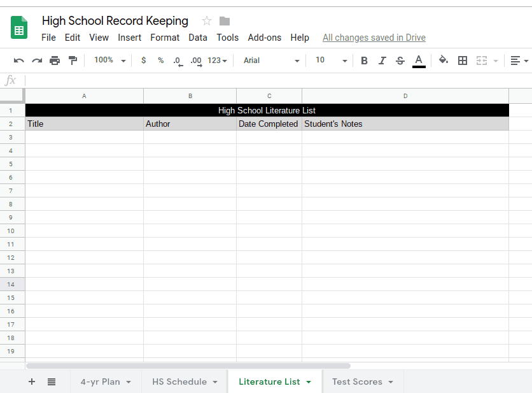Select the Paint format roller icon

73,61
